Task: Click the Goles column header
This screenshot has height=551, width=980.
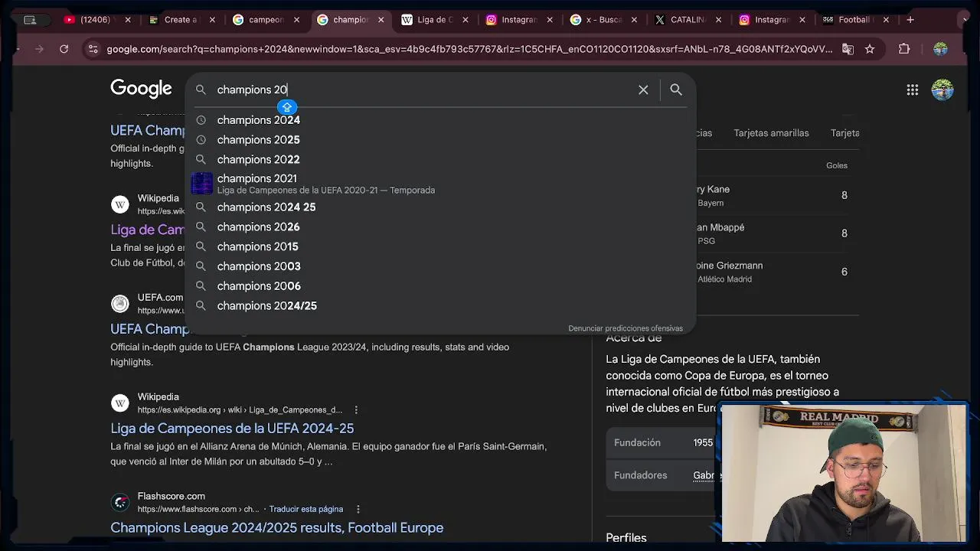Action: [x=837, y=165]
